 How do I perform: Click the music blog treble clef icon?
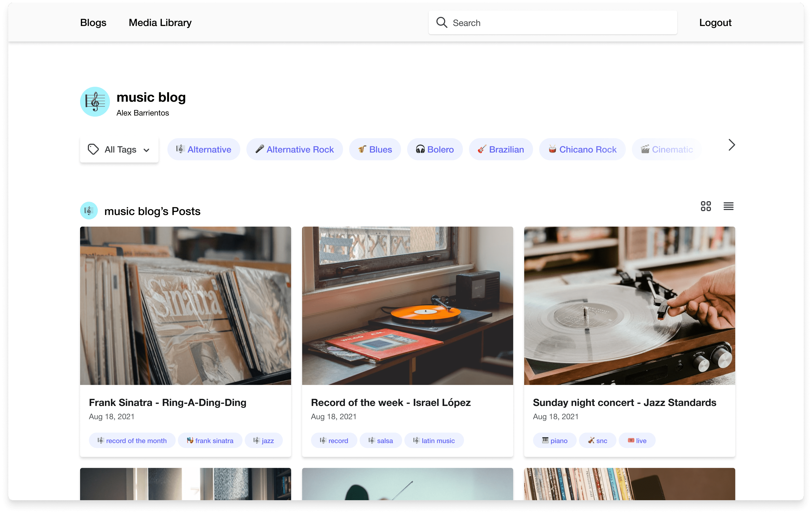pyautogui.click(x=95, y=103)
